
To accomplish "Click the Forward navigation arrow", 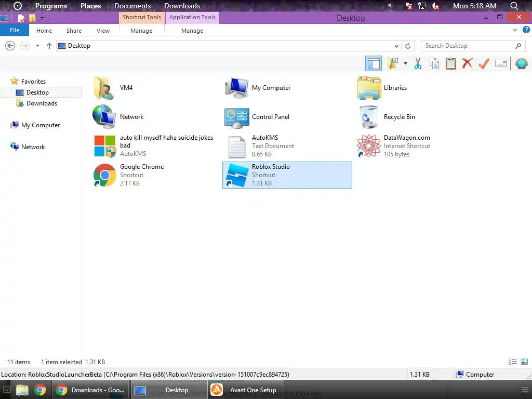I will pyautogui.click(x=25, y=46).
